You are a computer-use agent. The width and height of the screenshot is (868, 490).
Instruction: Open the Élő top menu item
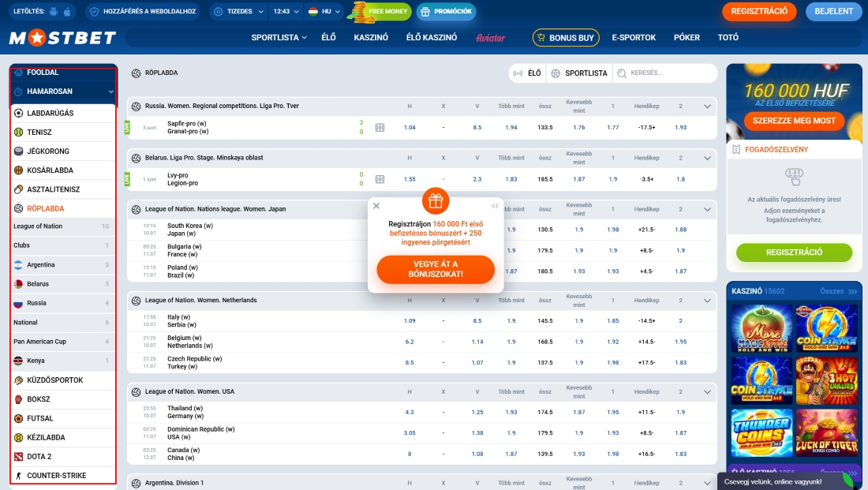click(329, 38)
